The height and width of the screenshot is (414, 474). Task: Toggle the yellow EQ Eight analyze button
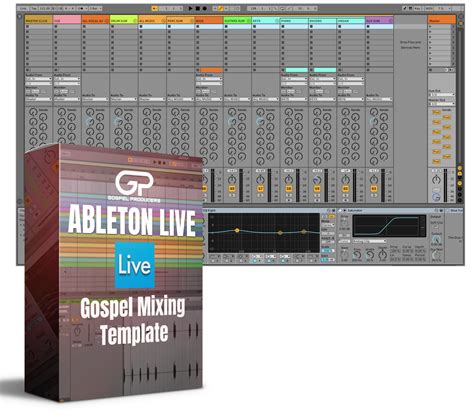(x=332, y=217)
